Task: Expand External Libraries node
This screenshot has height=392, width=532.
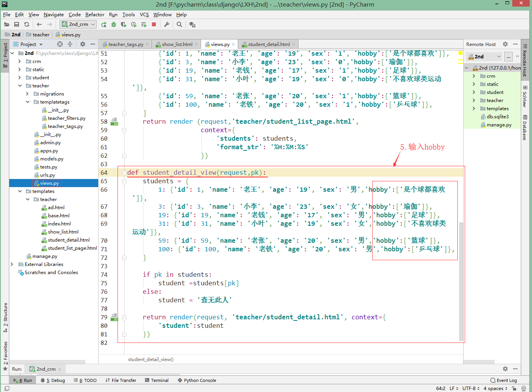Action: point(12,264)
